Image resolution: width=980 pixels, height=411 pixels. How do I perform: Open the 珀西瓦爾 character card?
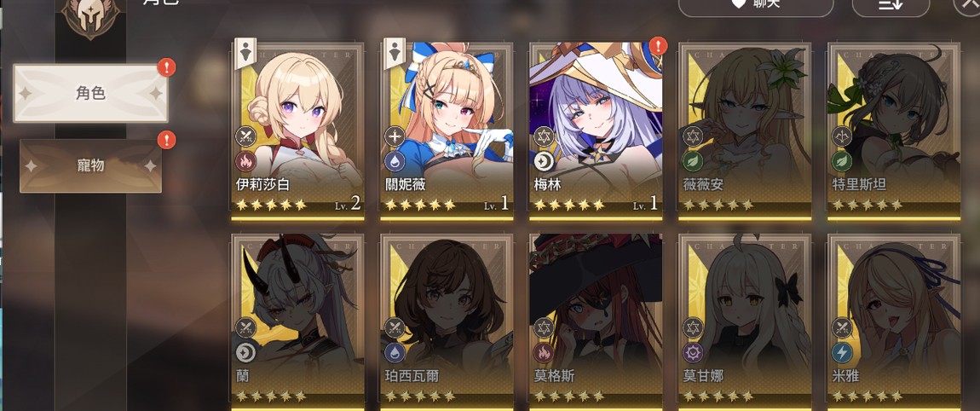point(447,322)
